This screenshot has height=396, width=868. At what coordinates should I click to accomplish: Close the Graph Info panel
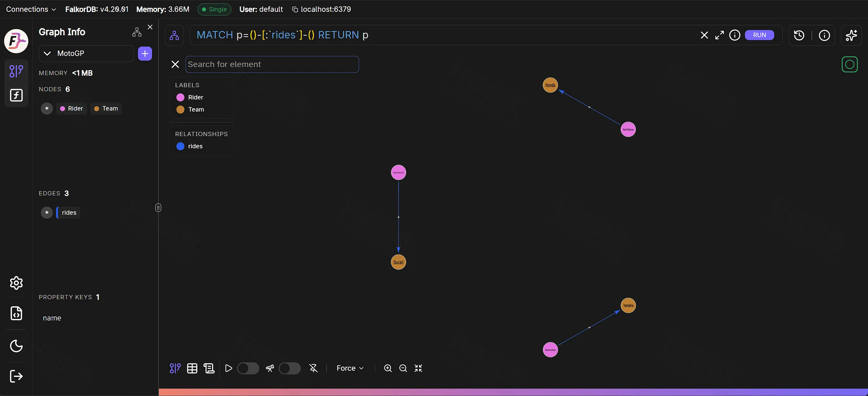tap(150, 27)
